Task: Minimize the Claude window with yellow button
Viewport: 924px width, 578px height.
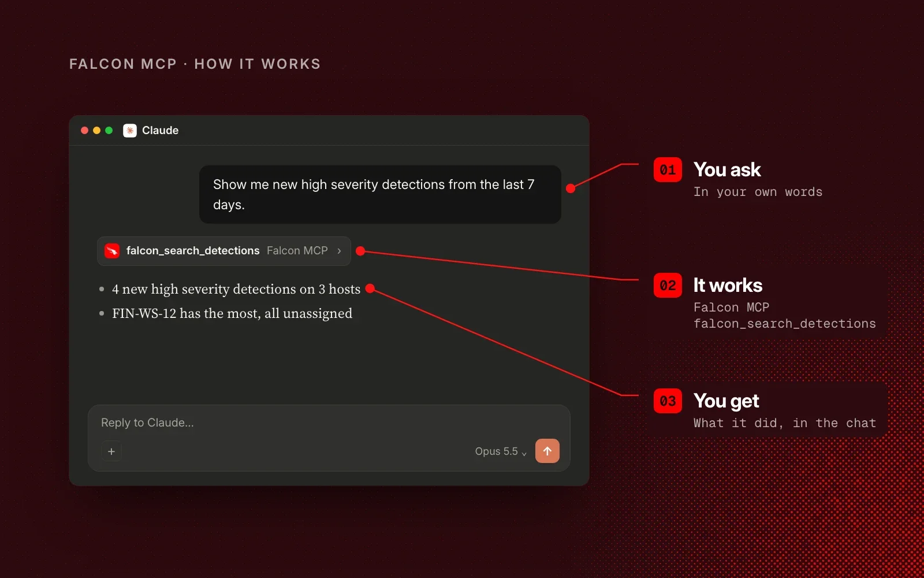Action: coord(96,131)
